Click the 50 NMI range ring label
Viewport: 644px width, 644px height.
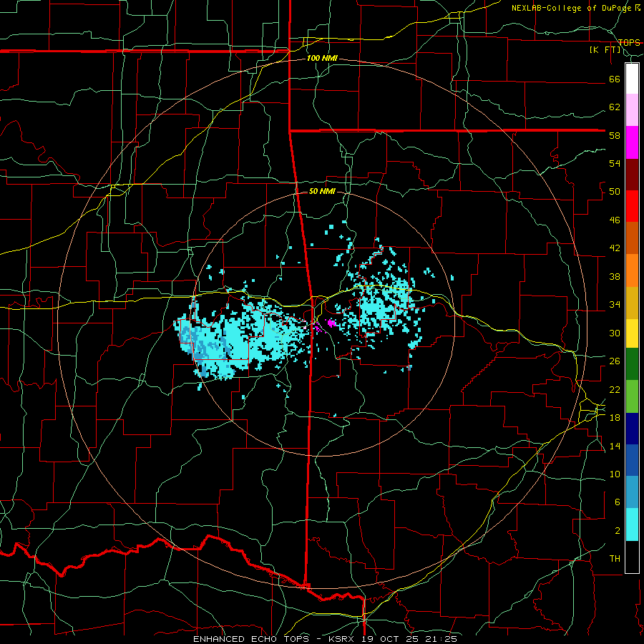pos(322,191)
